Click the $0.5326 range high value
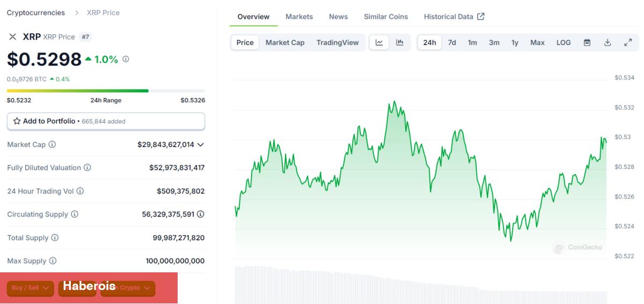This screenshot has width=644, height=304. click(193, 100)
